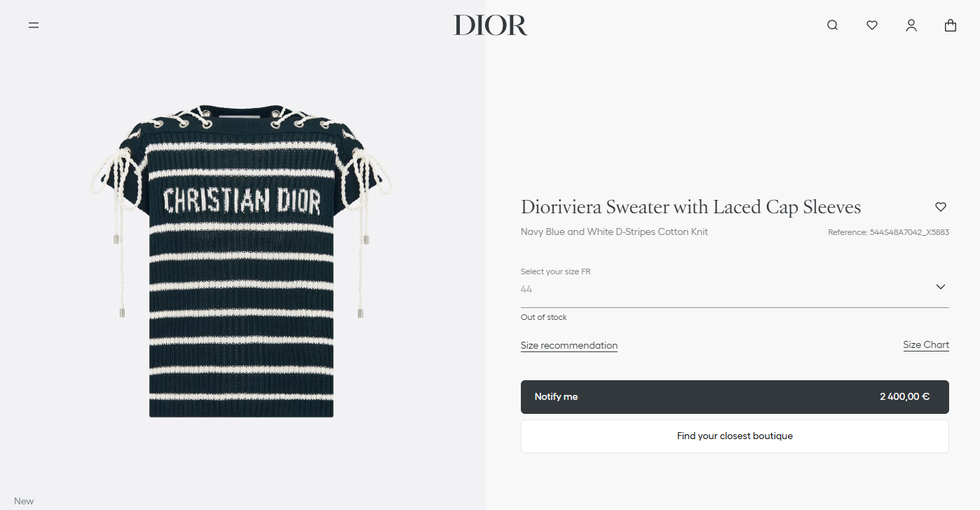
Task: Open the hamburger navigation menu
Action: tap(34, 25)
